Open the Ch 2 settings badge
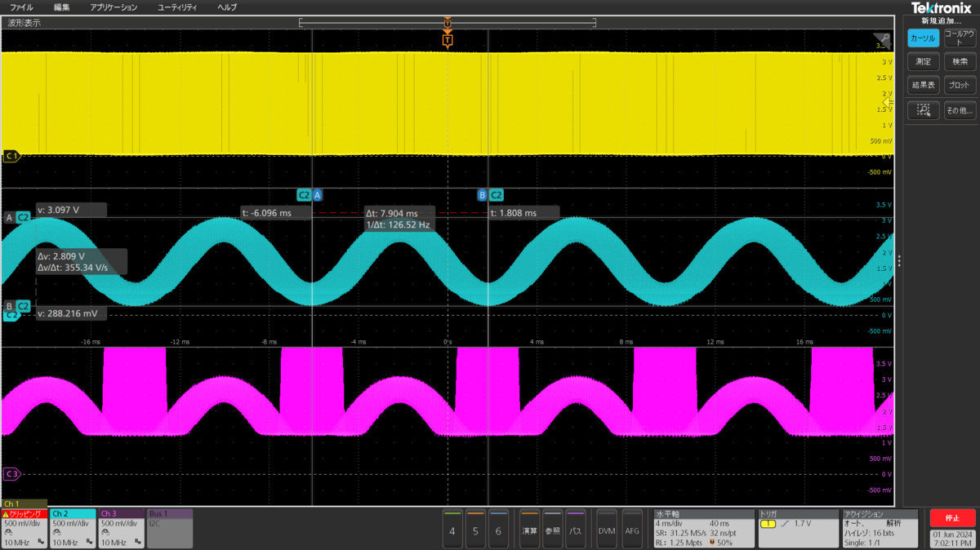This screenshot has height=550, width=980. tap(72, 529)
